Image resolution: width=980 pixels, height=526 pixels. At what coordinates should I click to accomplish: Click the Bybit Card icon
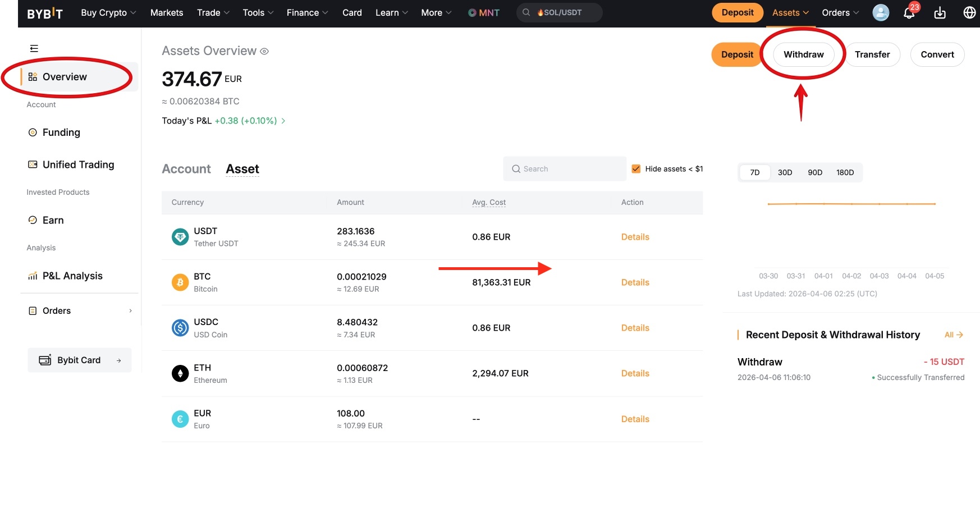coord(45,360)
